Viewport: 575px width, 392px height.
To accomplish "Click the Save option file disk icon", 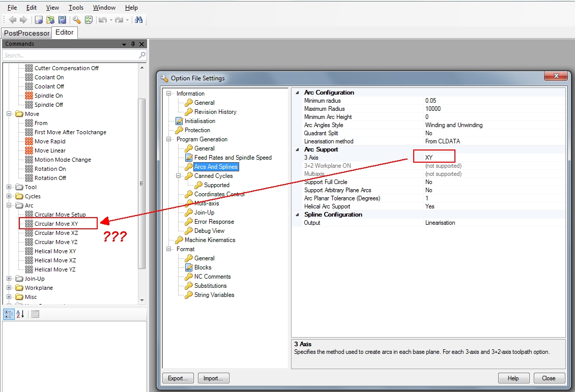I will (63, 20).
